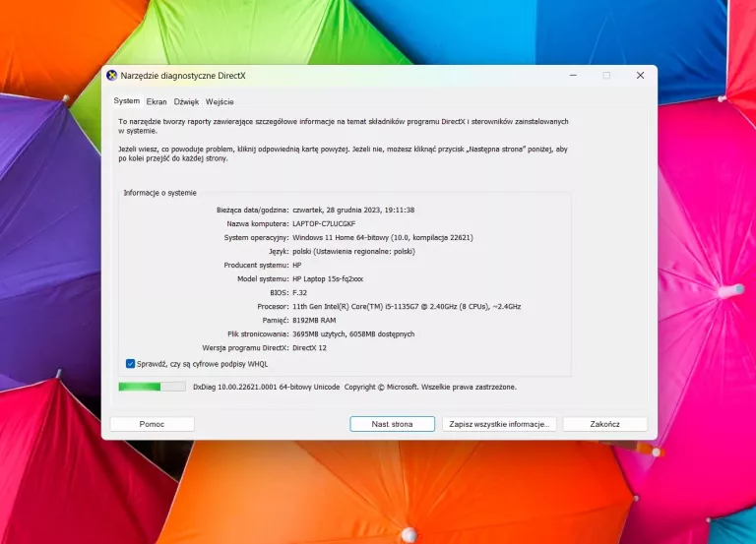Click the window title Narzędzie diagnostyczne DirectX

tap(183, 76)
